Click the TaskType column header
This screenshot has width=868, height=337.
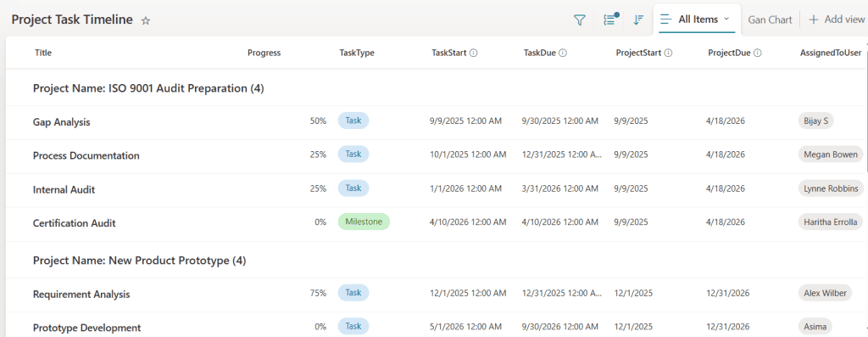point(357,53)
